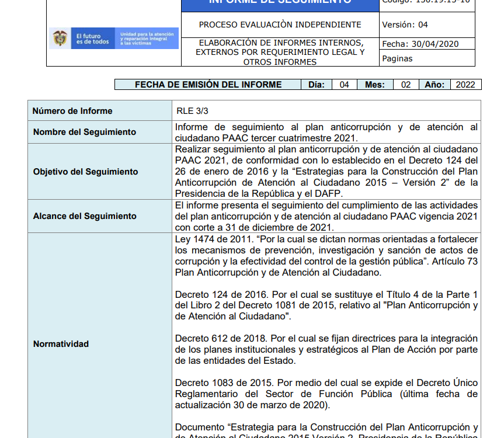
Task: Click the "El futuro es de todos" logo
Action: click(x=93, y=39)
